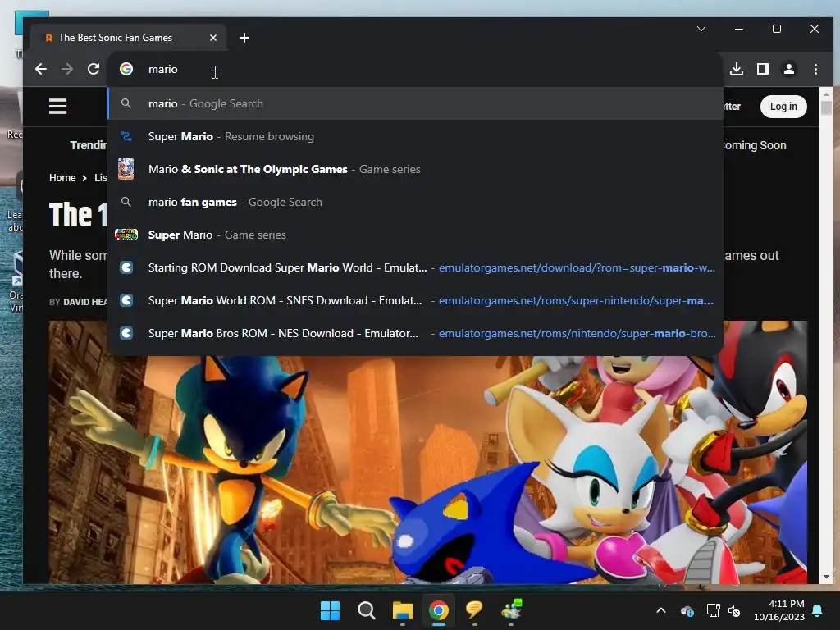Click the Super Mario logo suggestion icon
Image resolution: width=840 pixels, height=630 pixels.
point(126,235)
